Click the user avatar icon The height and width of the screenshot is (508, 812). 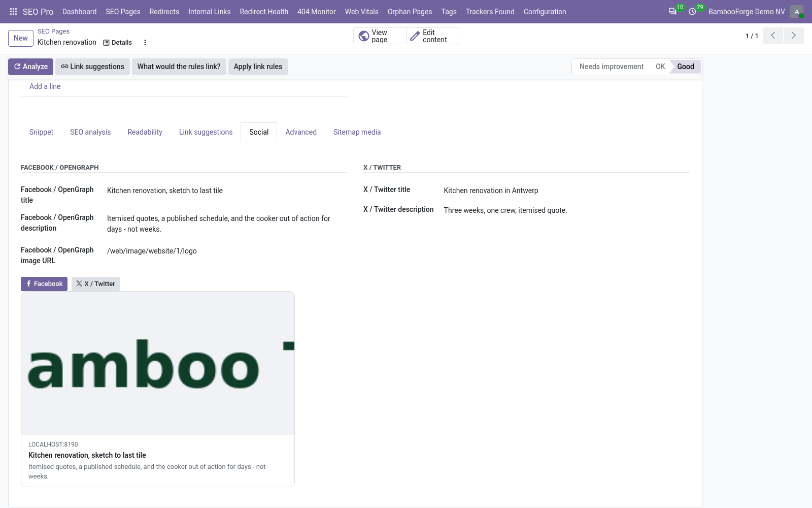[x=797, y=12]
